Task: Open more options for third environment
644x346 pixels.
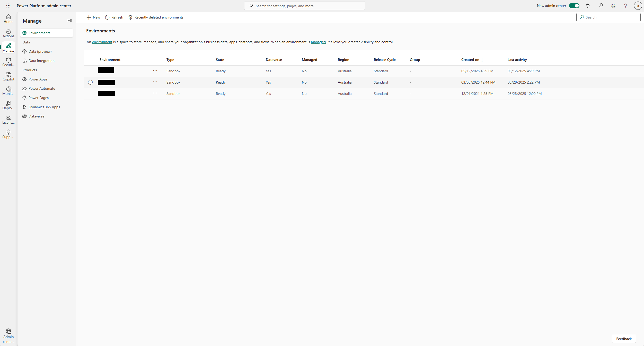Action: click(x=155, y=93)
